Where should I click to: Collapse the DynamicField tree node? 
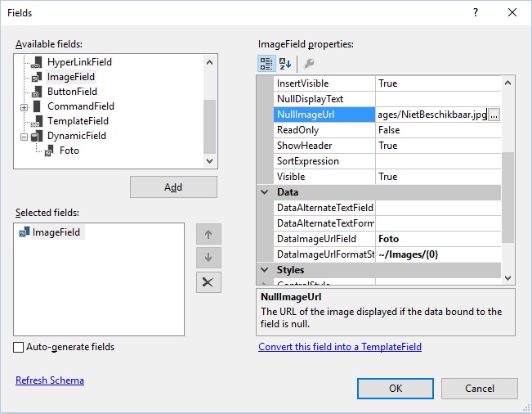point(24,137)
